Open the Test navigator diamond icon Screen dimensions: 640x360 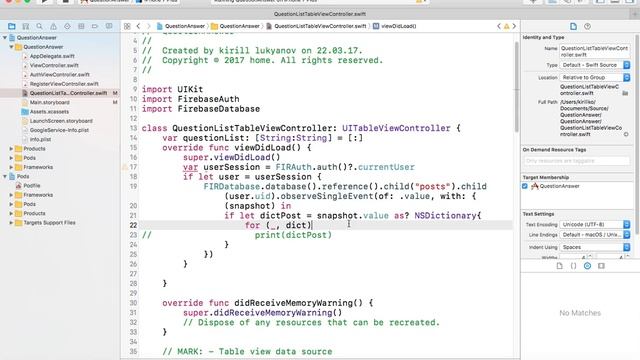67,26
